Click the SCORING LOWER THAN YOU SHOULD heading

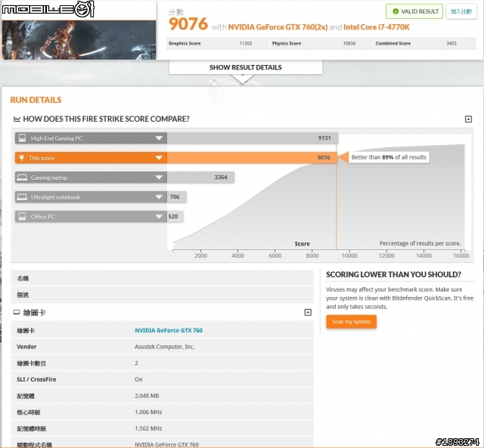click(x=393, y=274)
